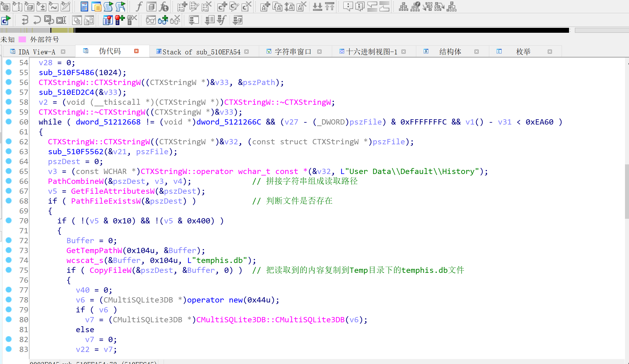The image size is (629, 364).
Task: Click the delete breakpoint icon
Action: [132, 20]
